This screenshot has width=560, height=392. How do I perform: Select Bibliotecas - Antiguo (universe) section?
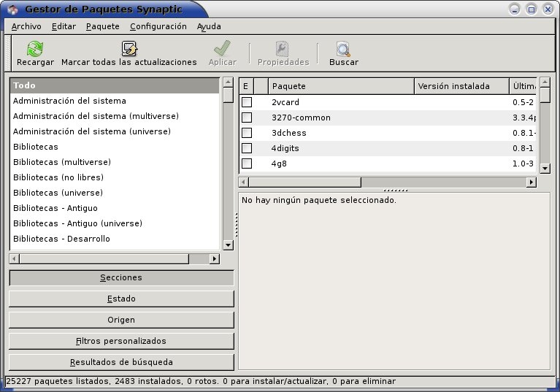pyautogui.click(x=115, y=224)
